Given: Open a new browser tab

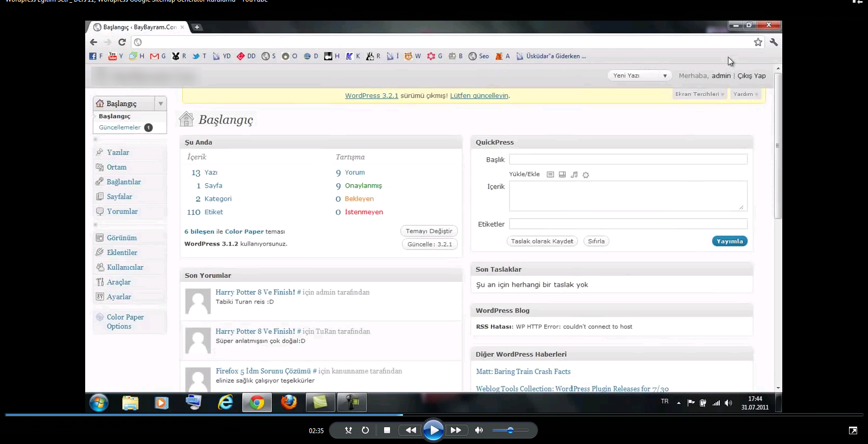Looking at the screenshot, I should [x=197, y=27].
